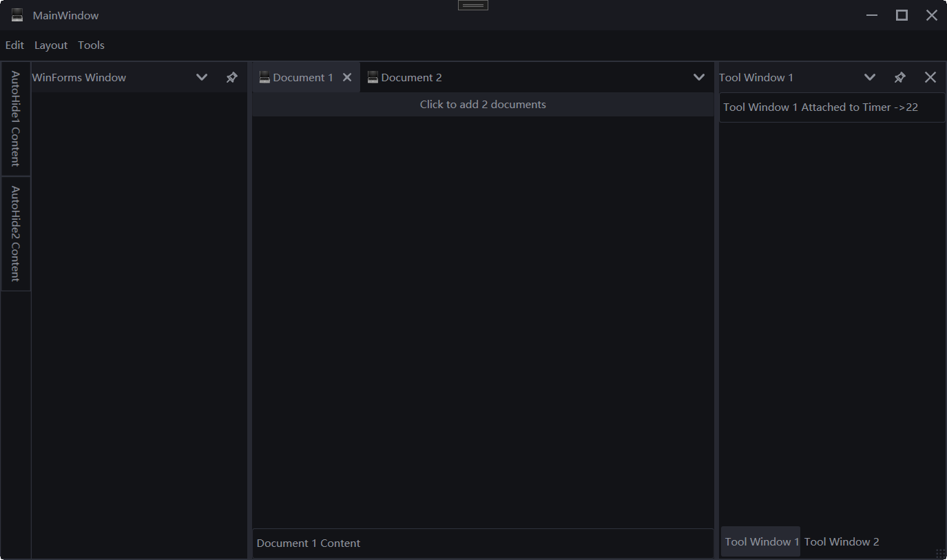Click the MainWindow application icon
Viewport: 947px width, 560px height.
pyautogui.click(x=17, y=15)
